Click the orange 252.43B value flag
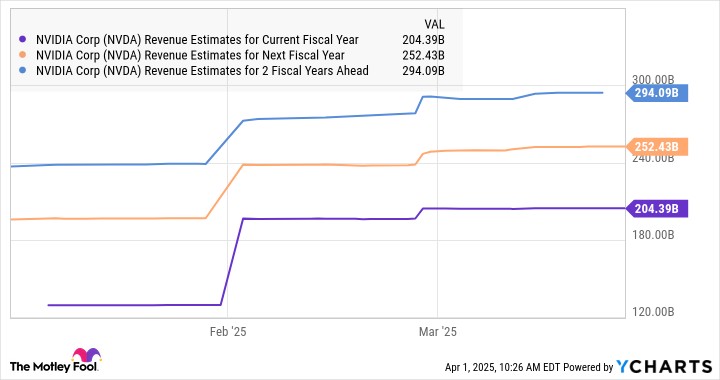 click(657, 147)
